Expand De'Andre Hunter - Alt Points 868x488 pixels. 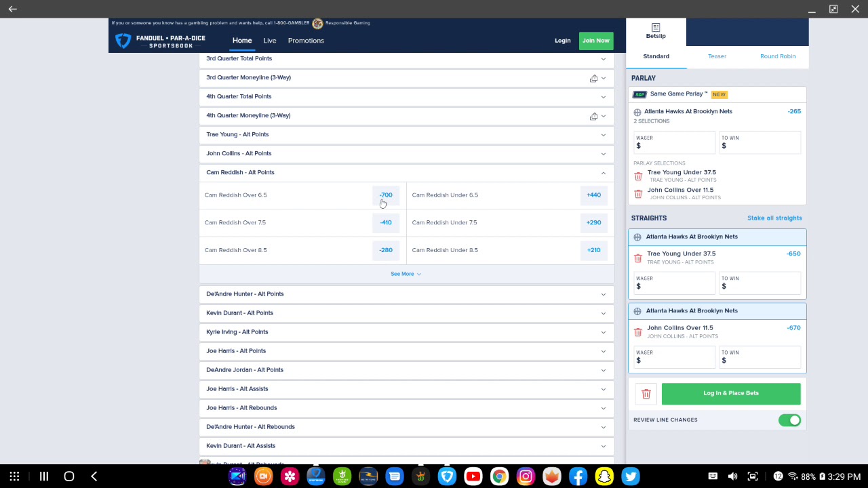click(406, 294)
